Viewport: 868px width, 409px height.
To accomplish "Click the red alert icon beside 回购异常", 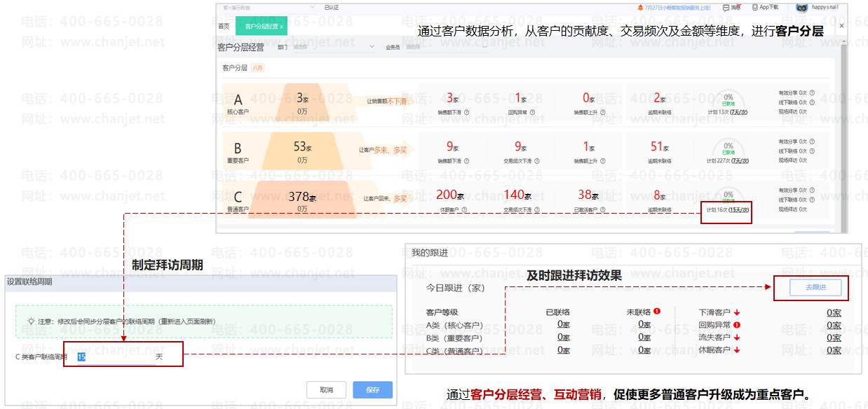I will click(x=737, y=325).
